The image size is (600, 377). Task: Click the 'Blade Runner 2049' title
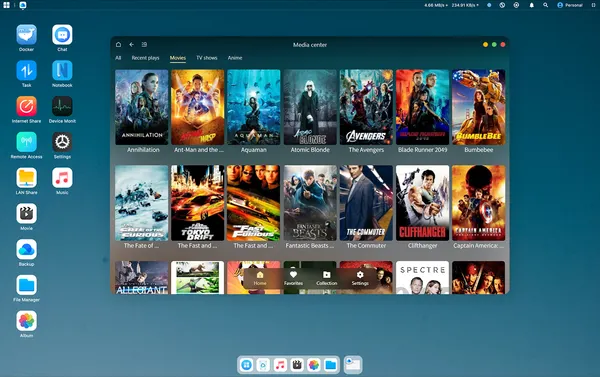coord(422,150)
